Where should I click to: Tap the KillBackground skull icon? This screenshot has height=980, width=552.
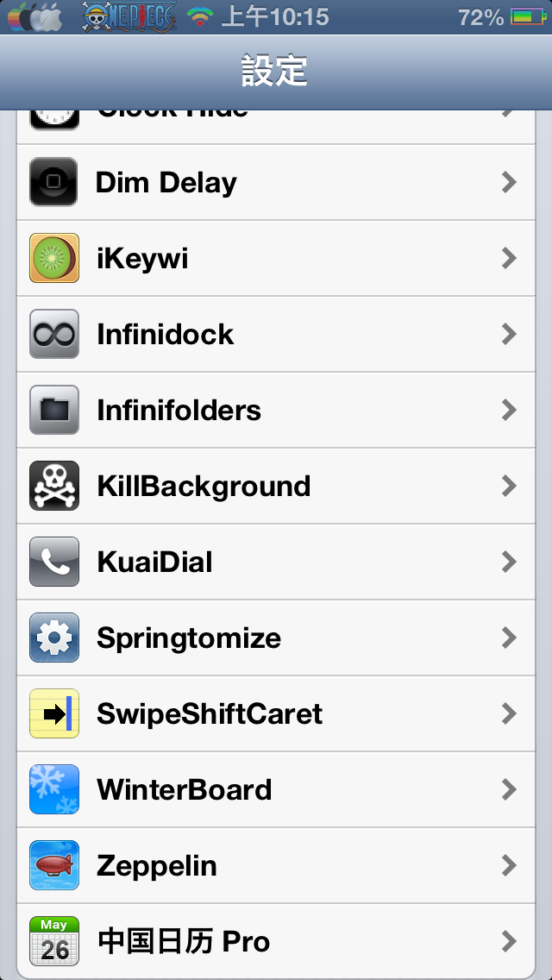[53, 486]
